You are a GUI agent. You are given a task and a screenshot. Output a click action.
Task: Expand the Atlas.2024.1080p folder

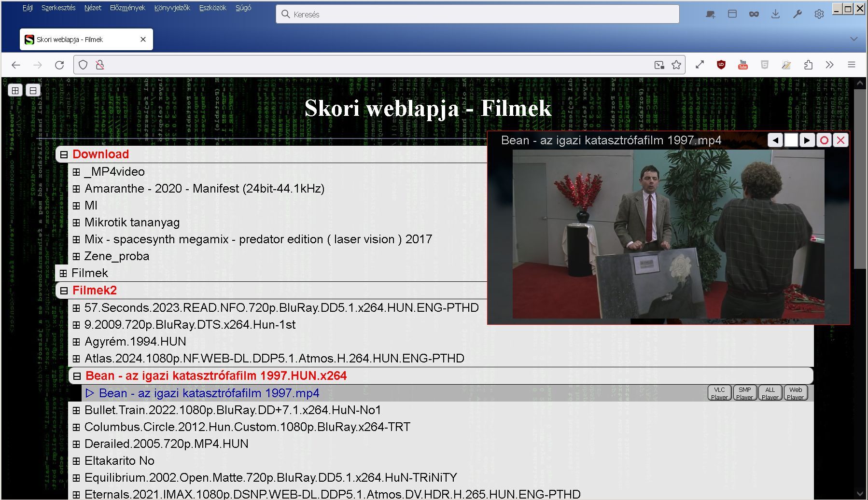(x=76, y=359)
